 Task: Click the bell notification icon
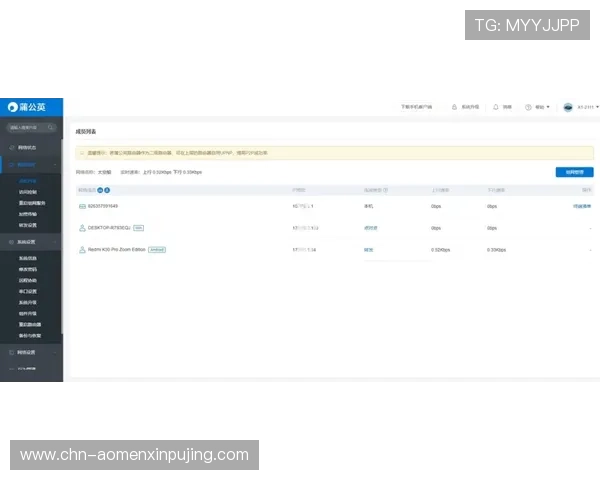(496, 106)
